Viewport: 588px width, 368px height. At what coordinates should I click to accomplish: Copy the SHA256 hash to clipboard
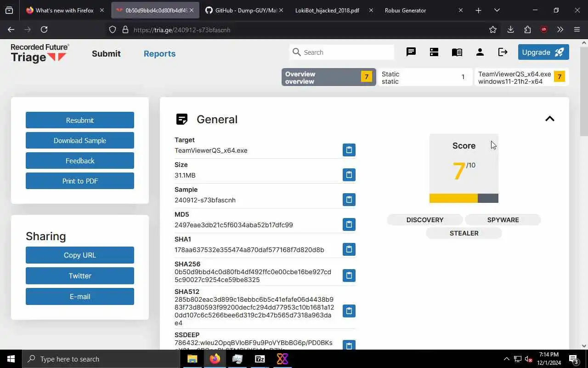tap(349, 276)
